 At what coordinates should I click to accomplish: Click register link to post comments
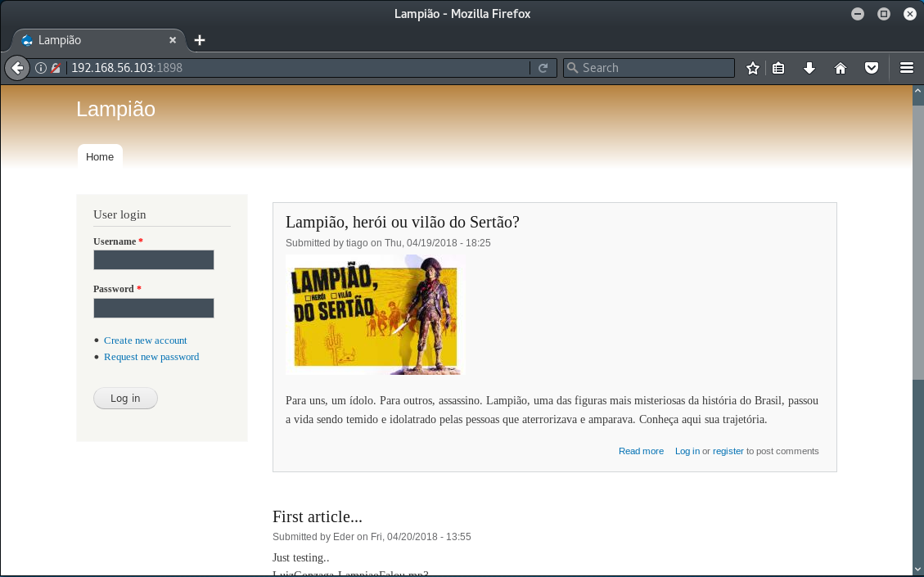[x=728, y=451]
